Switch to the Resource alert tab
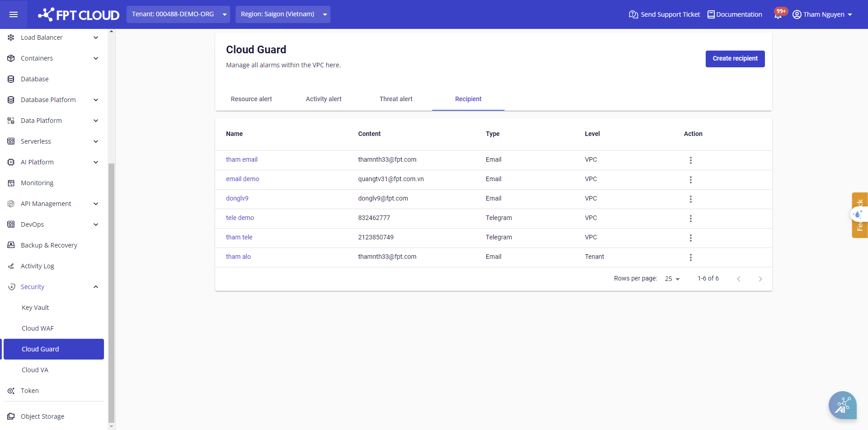 click(x=251, y=99)
